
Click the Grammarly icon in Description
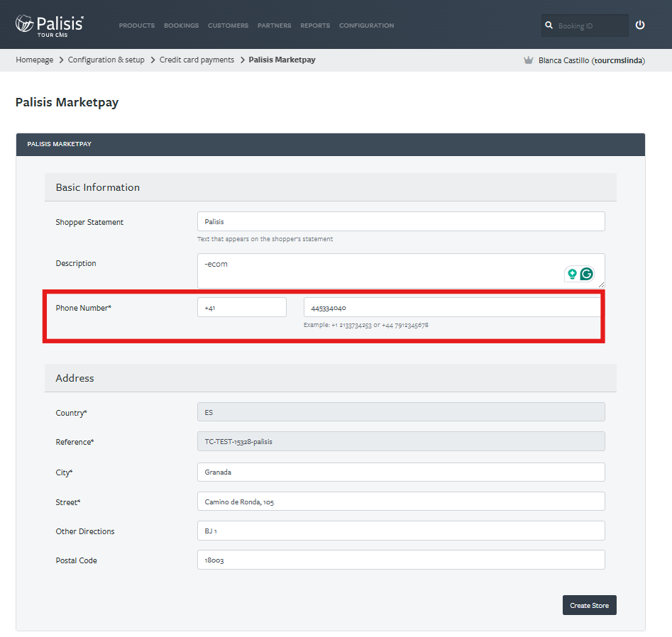pos(586,273)
